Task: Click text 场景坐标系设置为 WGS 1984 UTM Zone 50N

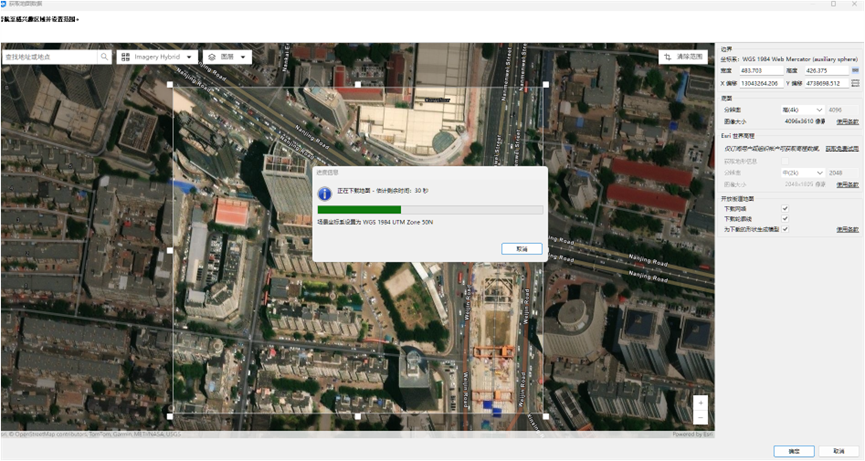Action: 375,222
